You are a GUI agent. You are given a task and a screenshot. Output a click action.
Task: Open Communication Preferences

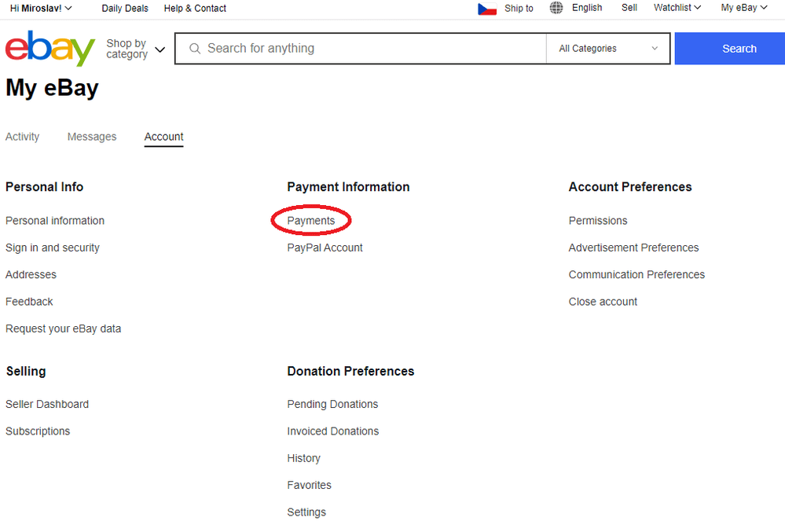[636, 275]
